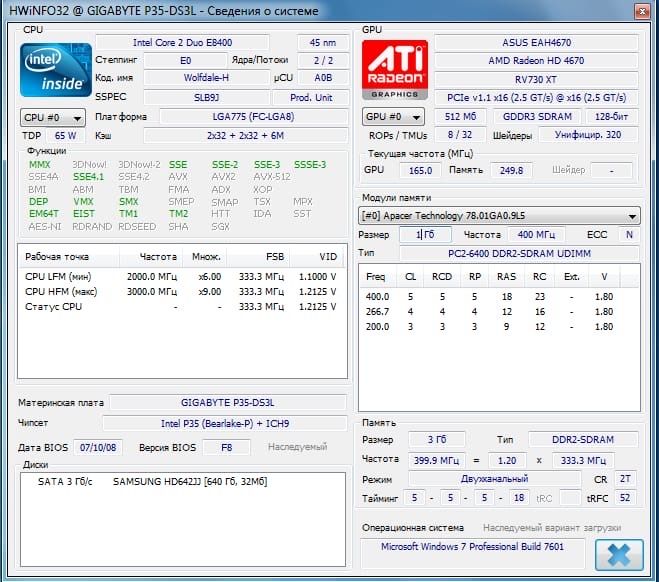Click the command rate value 2T

point(625,479)
